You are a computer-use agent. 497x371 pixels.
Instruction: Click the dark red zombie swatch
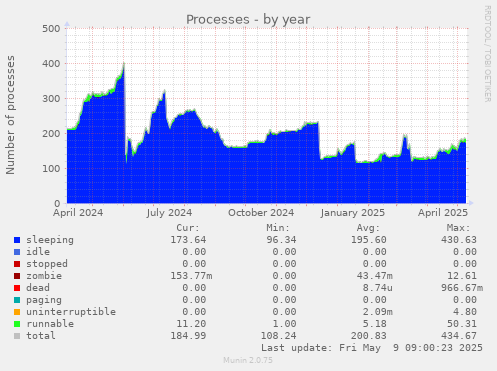point(17,276)
